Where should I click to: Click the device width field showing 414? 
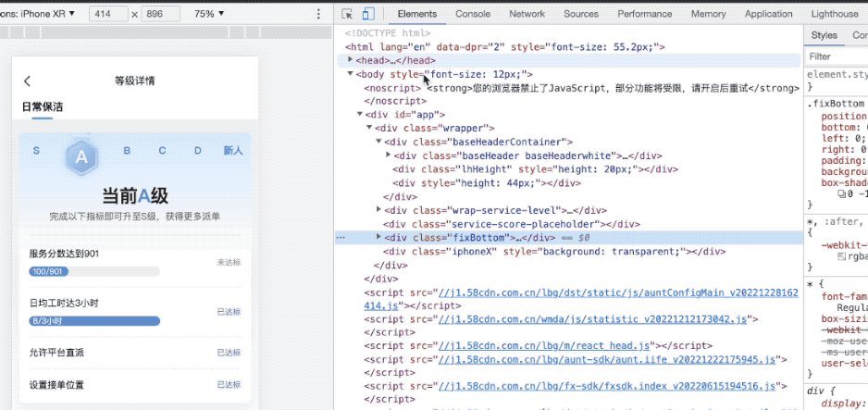tap(108, 14)
